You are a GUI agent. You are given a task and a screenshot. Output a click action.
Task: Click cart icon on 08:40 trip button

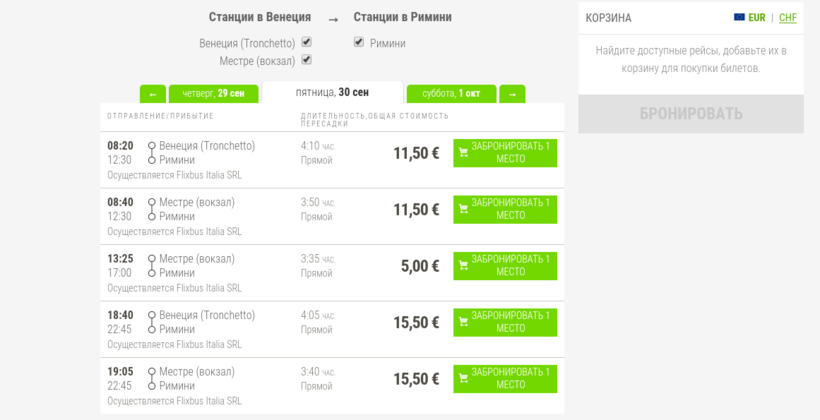pyautogui.click(x=464, y=210)
